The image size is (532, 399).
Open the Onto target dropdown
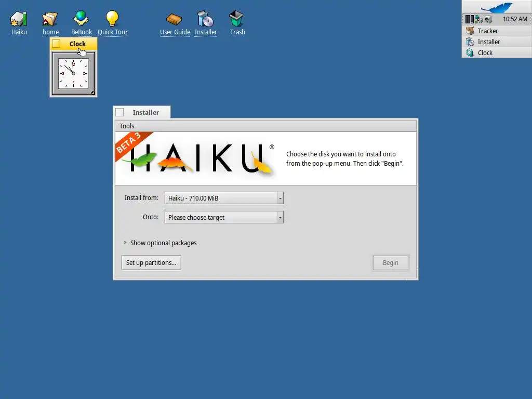click(224, 217)
